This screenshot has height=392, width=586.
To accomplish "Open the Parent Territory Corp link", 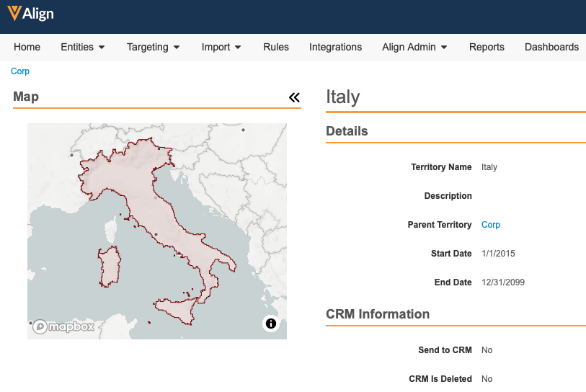I will tap(491, 225).
